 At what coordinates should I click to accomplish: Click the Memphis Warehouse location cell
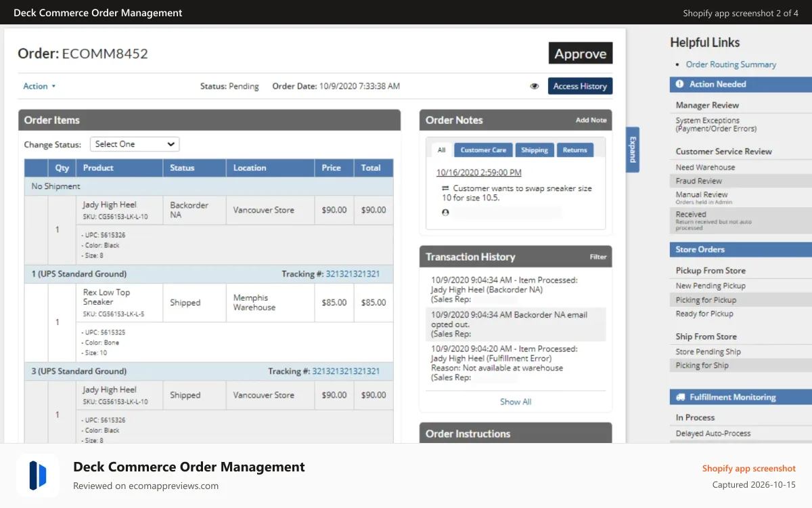click(270, 303)
